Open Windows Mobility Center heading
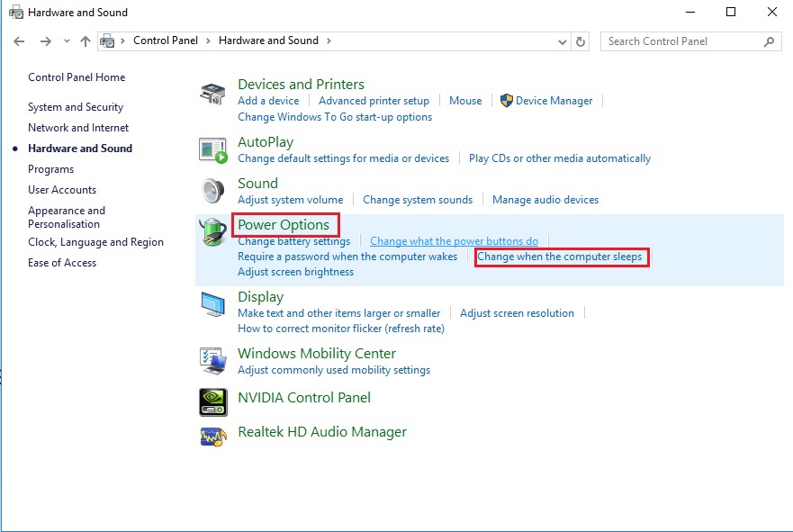The height and width of the screenshot is (532, 793). 317,354
